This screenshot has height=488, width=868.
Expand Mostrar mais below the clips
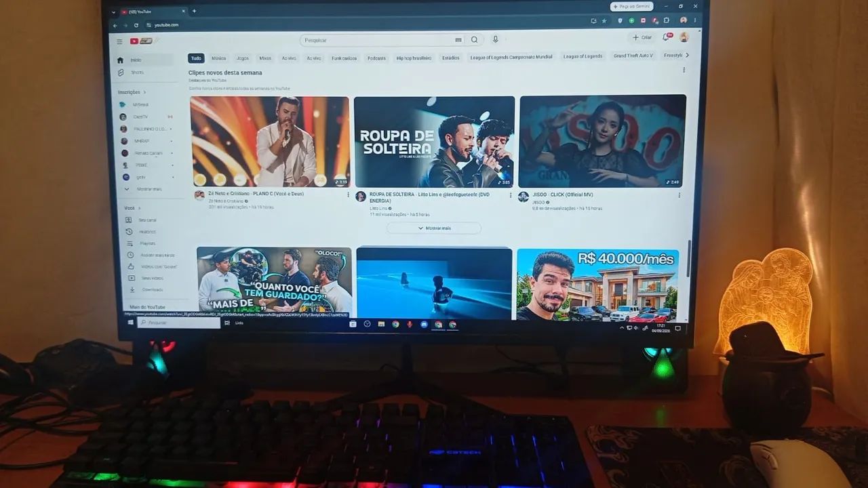click(434, 228)
